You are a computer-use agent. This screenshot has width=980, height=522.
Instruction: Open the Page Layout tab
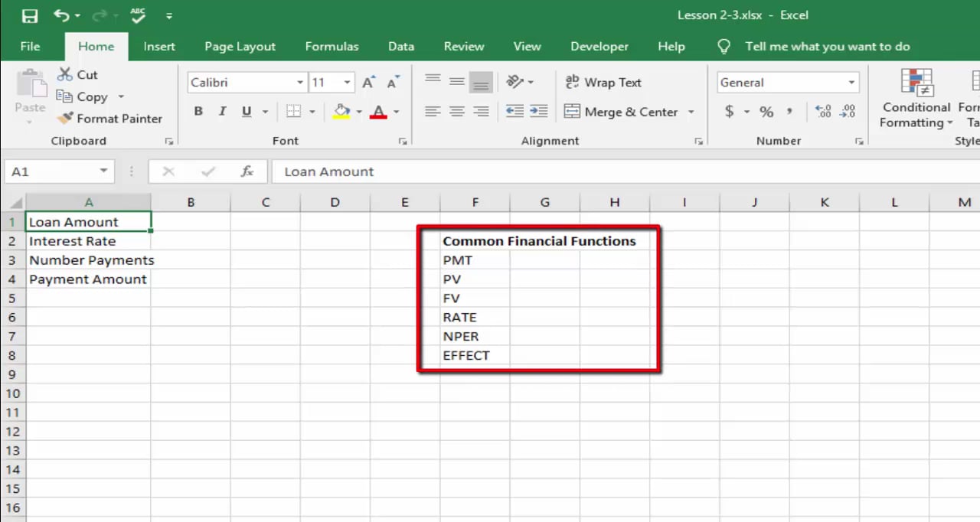click(x=240, y=47)
